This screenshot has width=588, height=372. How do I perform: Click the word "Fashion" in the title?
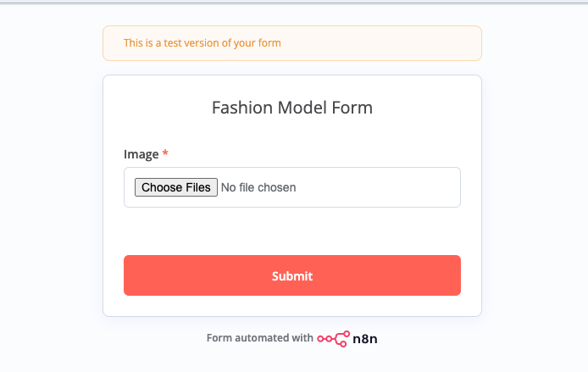click(x=238, y=108)
